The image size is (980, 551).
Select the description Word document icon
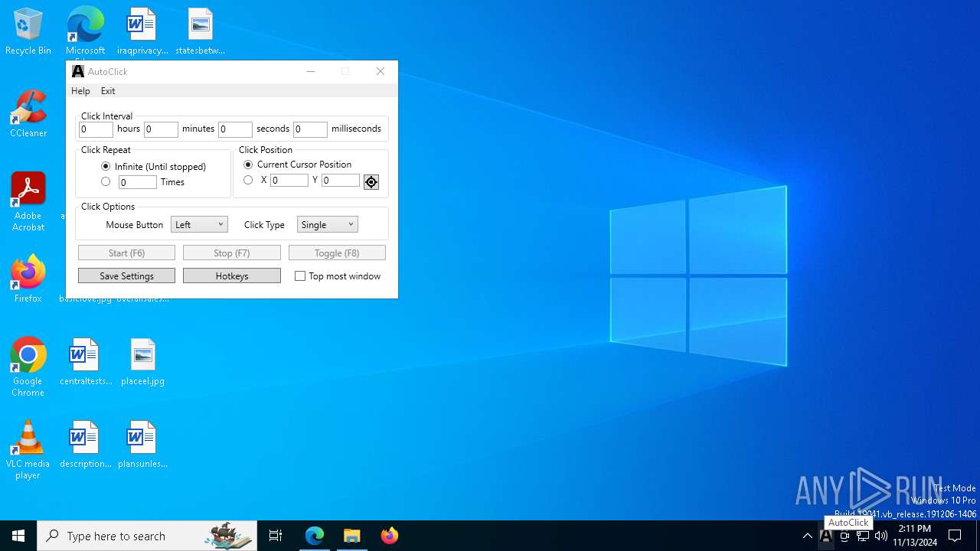point(85,445)
